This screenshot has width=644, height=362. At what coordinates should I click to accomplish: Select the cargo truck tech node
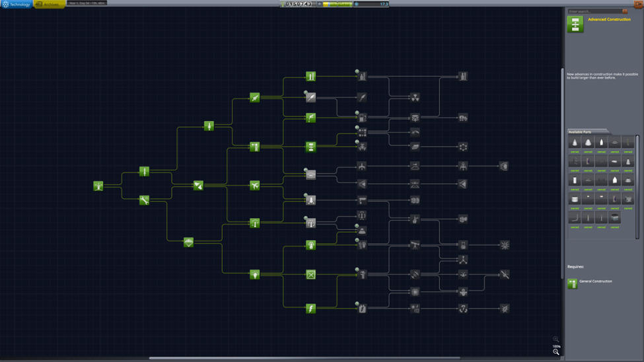tap(463, 118)
